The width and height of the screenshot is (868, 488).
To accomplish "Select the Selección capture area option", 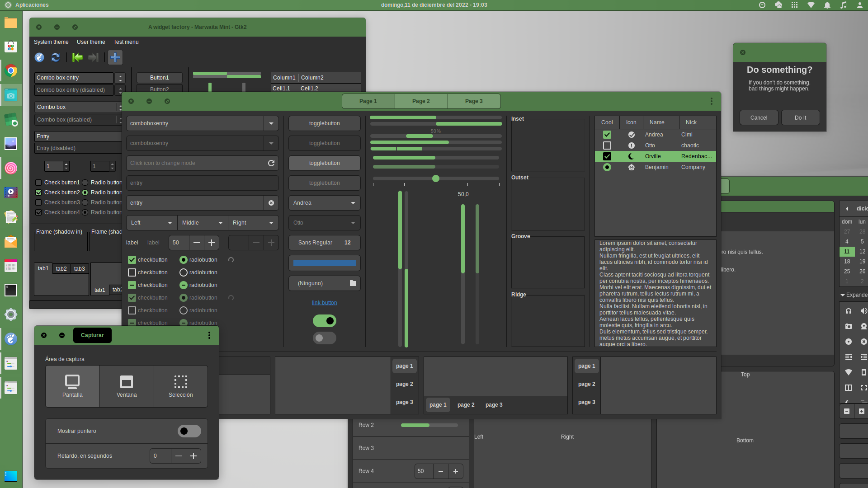I will 180,386.
